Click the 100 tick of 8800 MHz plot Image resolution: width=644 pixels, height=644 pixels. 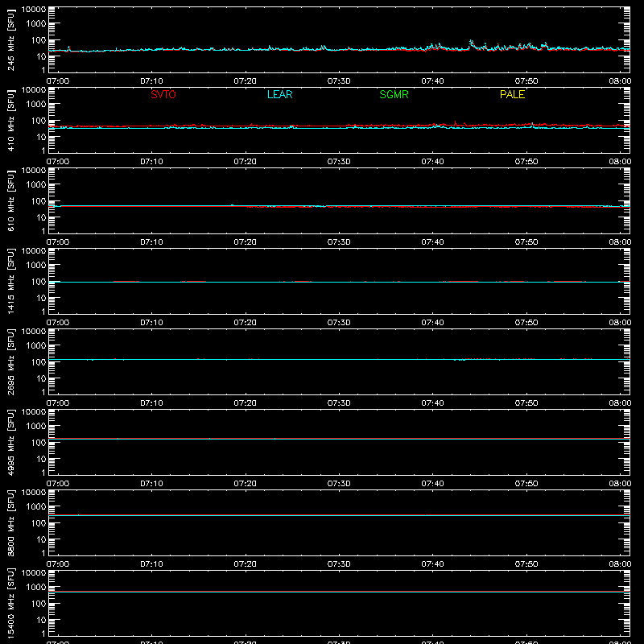(39, 522)
